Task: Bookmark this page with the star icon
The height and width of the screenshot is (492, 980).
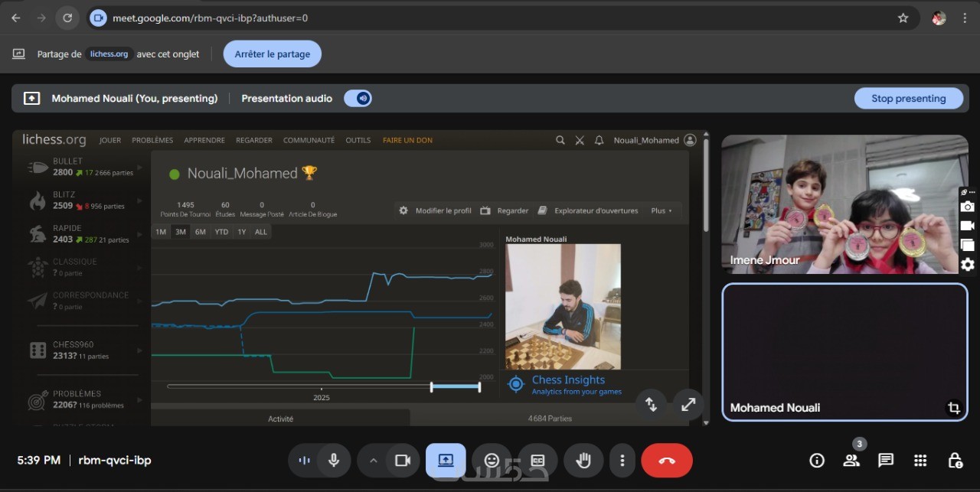Action: tap(903, 18)
